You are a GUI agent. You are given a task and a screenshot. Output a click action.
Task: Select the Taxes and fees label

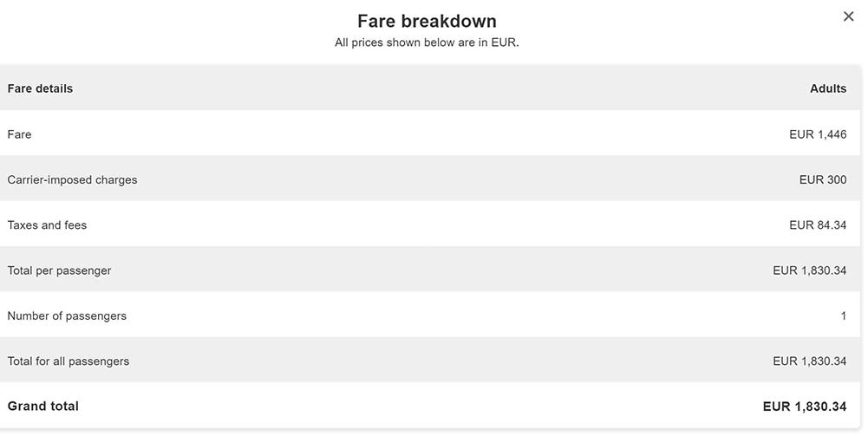coord(47,225)
